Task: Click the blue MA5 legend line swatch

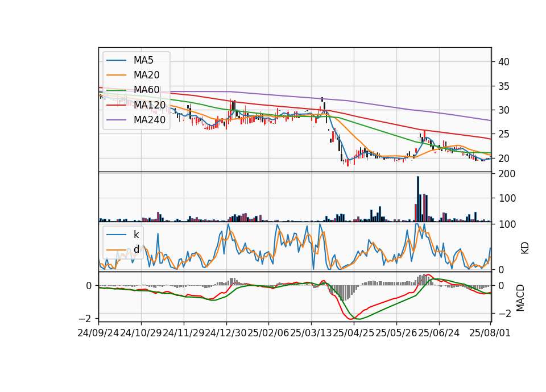Action: (116, 61)
